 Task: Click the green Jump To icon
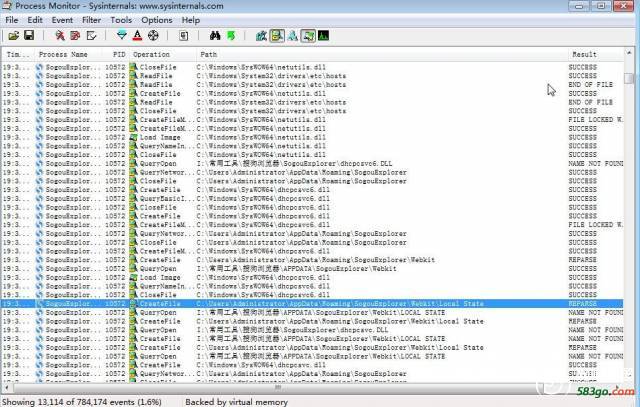(231, 36)
